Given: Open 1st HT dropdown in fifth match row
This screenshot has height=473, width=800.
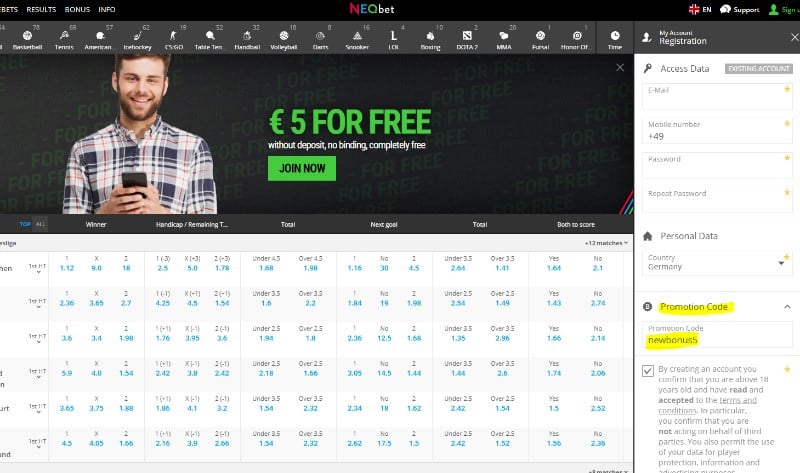Looking at the screenshot, I should pos(37,408).
